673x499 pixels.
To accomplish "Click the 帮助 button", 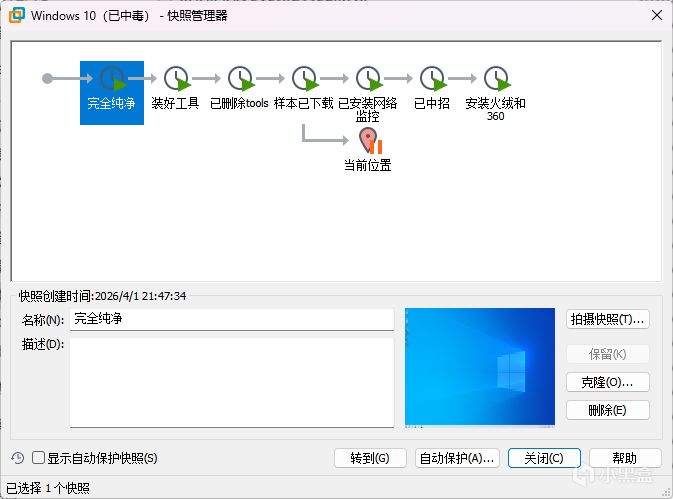I will [x=625, y=458].
